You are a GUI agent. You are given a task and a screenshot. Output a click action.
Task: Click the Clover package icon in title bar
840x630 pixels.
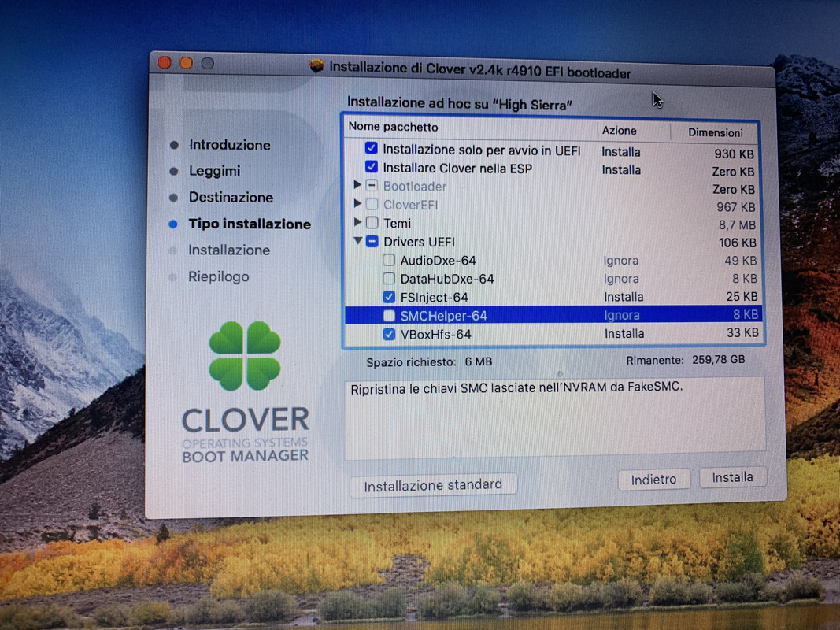tap(316, 66)
